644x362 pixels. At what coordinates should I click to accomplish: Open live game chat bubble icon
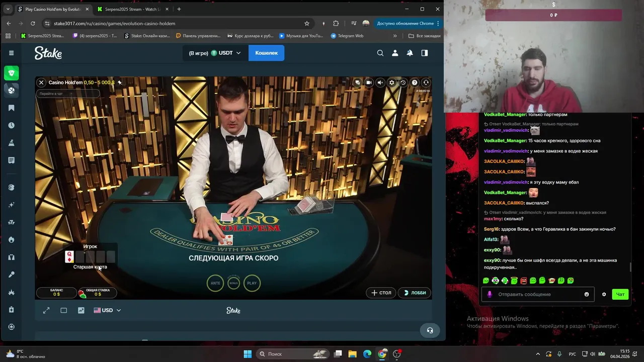357,82
